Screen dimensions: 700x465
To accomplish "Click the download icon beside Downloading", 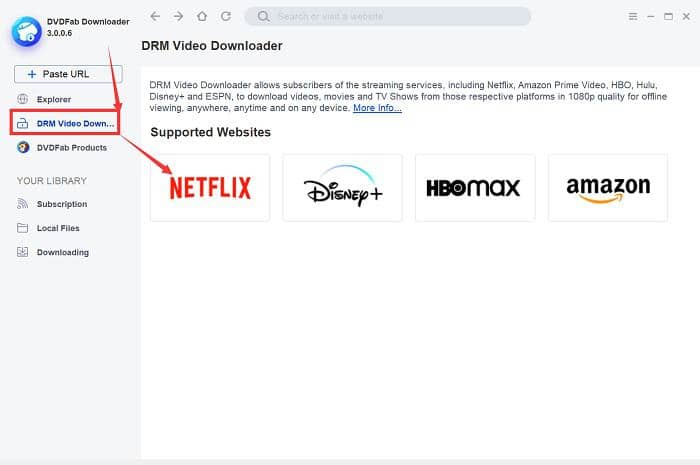I will click(22, 252).
